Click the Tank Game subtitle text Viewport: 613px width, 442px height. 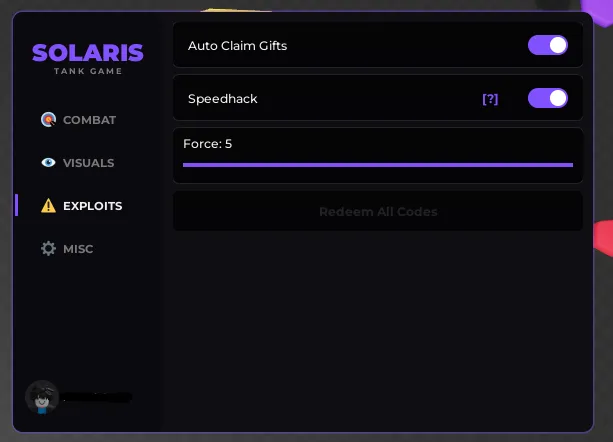(x=88, y=72)
